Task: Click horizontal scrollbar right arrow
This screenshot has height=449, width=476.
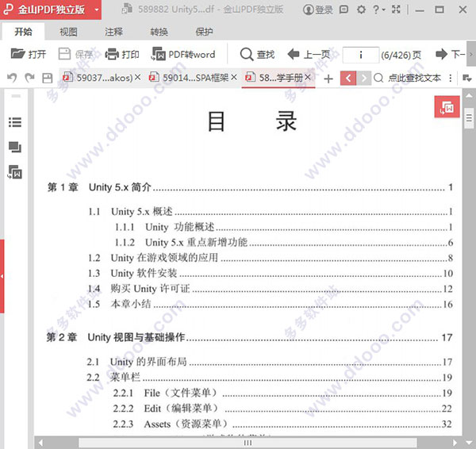Action: [x=455, y=443]
